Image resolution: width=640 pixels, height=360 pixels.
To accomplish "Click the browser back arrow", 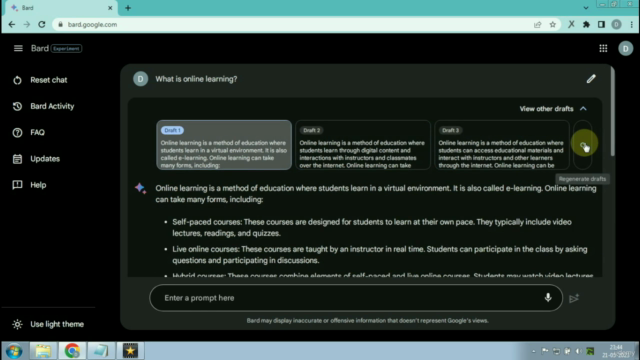I will (12, 24).
